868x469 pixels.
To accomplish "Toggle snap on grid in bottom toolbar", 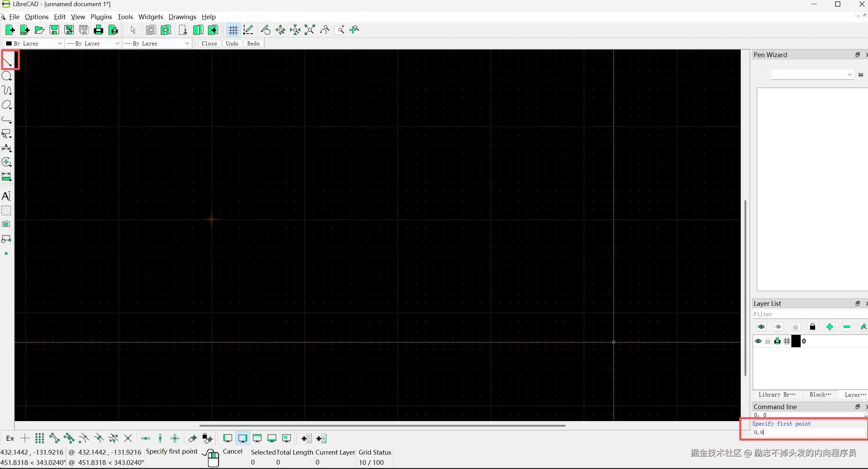I will point(40,438).
